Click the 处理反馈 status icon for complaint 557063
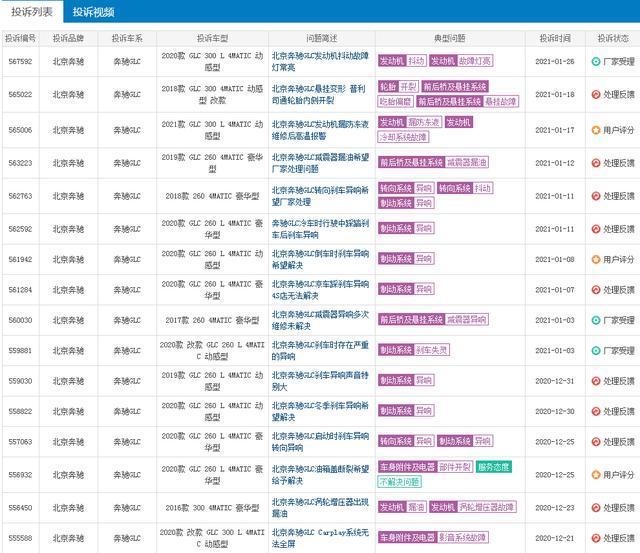 596,442
